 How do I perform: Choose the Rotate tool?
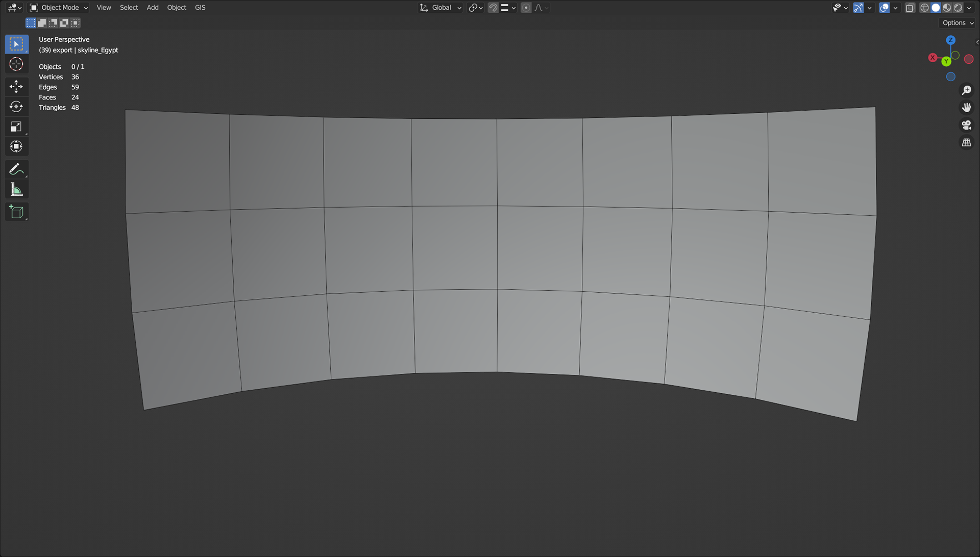coord(16,106)
